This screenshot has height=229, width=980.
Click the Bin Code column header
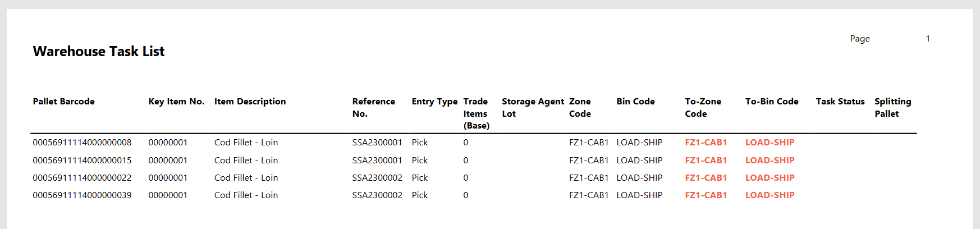635,102
